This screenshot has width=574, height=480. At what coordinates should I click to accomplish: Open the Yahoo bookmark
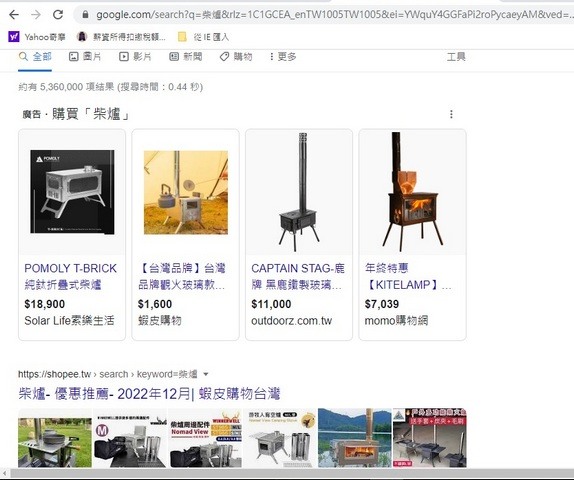pyautogui.click(x=37, y=37)
